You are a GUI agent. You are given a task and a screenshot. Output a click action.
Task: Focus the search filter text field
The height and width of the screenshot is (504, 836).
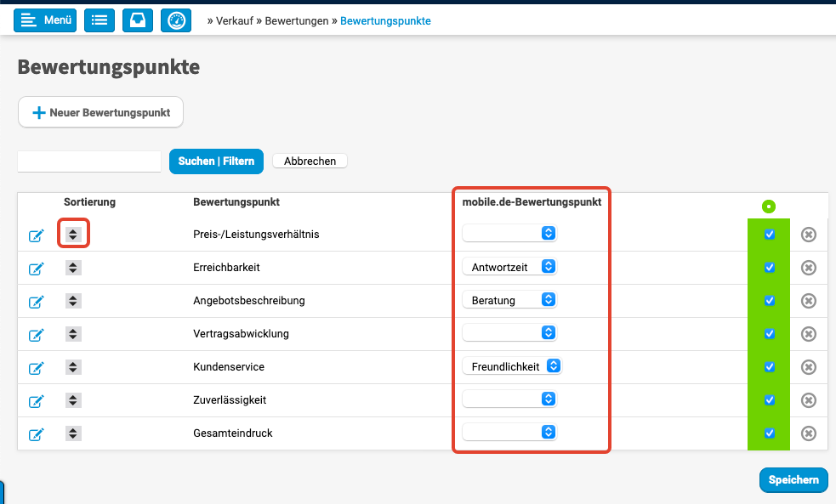89,161
